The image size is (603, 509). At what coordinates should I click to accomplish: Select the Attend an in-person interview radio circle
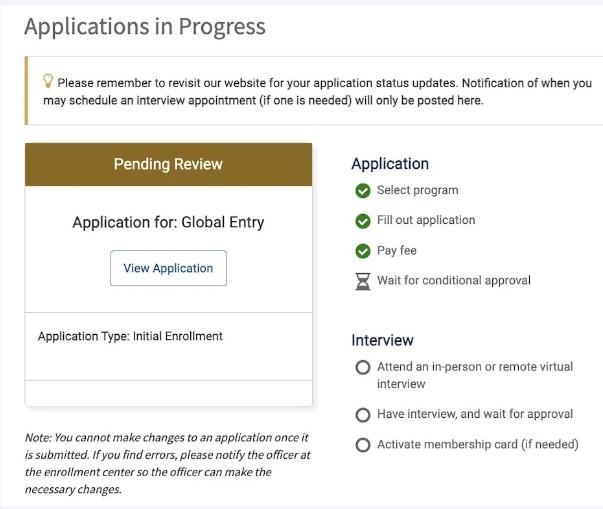pos(363,368)
